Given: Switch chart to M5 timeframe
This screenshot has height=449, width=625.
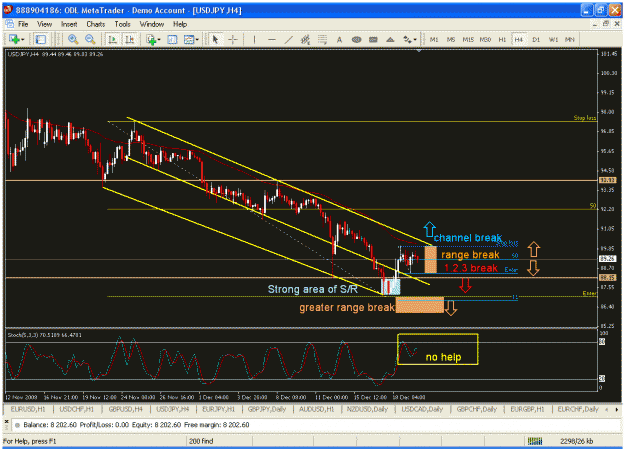Looking at the screenshot, I should coord(451,39).
